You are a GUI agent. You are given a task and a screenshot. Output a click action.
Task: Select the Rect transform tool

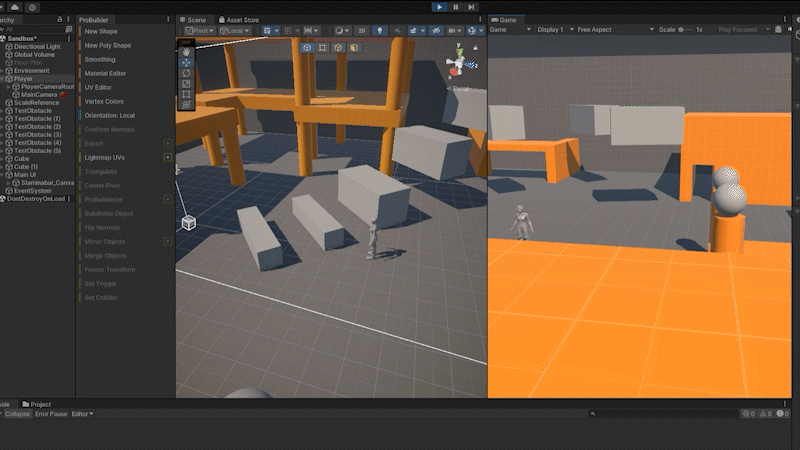186,94
